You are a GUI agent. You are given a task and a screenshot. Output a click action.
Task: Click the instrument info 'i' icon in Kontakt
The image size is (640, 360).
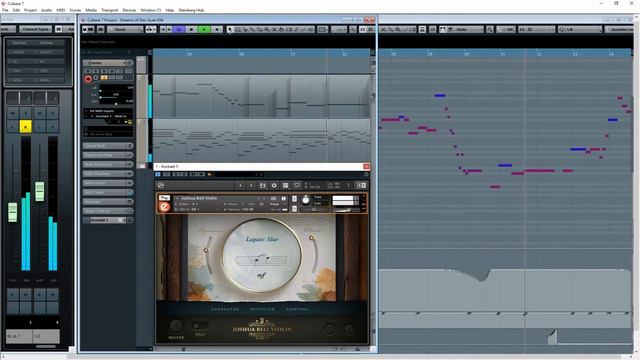283,198
